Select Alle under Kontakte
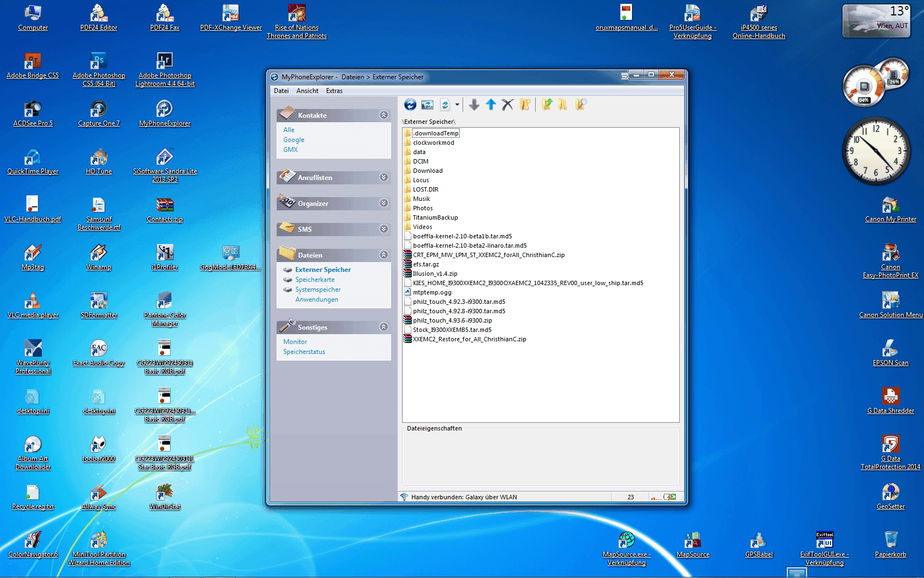Viewport: 924px width, 578px height. [x=289, y=130]
